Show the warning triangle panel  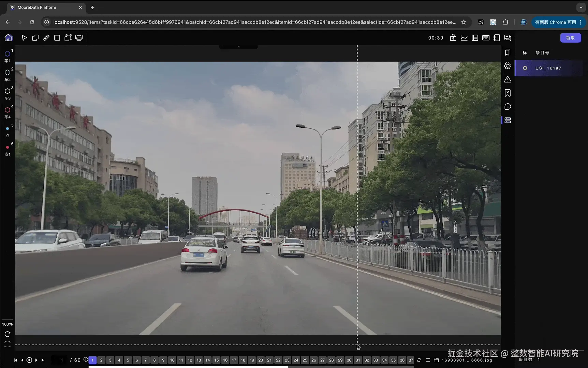(x=508, y=79)
